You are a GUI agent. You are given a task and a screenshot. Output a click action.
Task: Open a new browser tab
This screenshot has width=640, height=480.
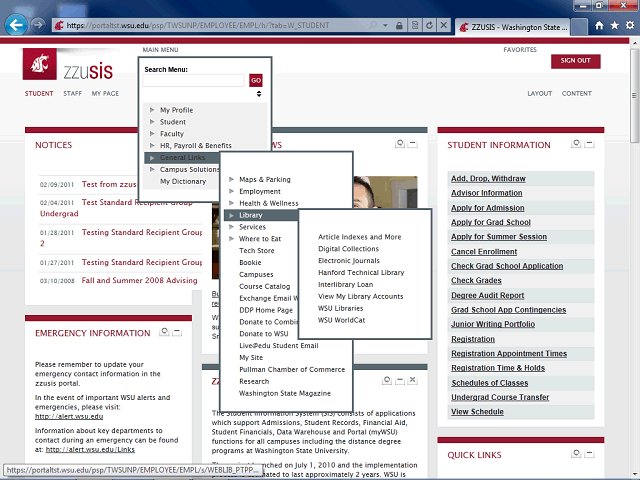tap(579, 27)
